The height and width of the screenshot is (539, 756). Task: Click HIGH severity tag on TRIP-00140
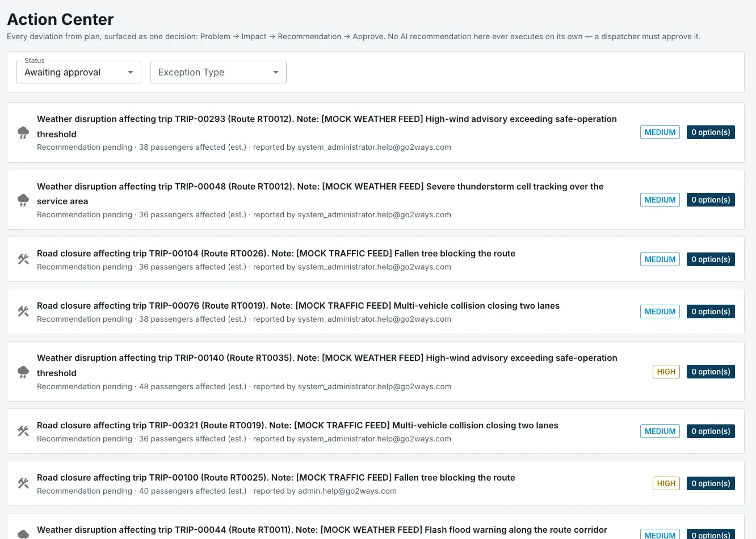pyautogui.click(x=666, y=372)
